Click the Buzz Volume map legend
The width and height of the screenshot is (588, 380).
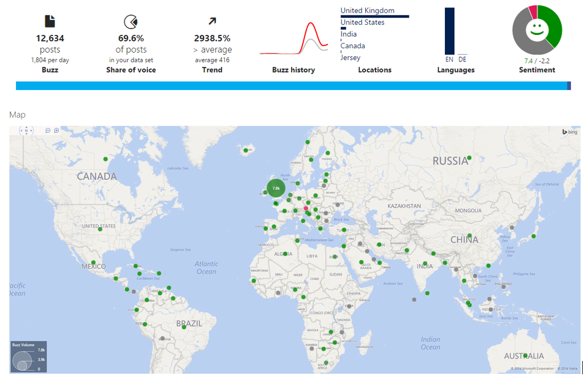click(29, 356)
